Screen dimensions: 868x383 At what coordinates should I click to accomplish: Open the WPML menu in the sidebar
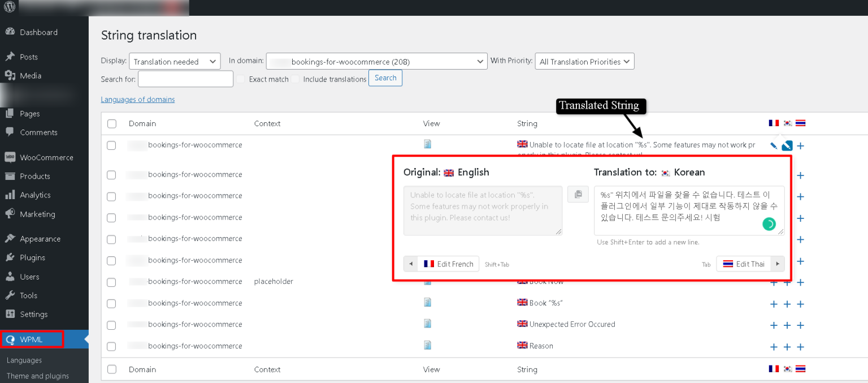32,339
